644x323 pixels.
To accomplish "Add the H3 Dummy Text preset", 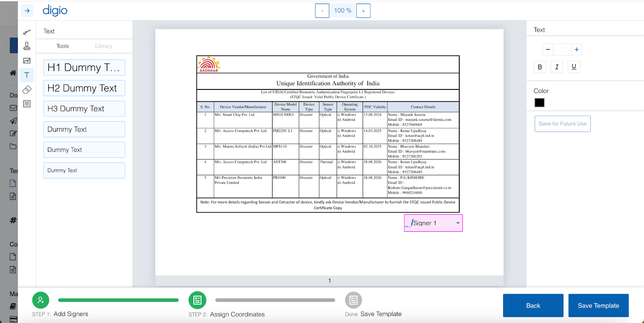I will 84,109.
